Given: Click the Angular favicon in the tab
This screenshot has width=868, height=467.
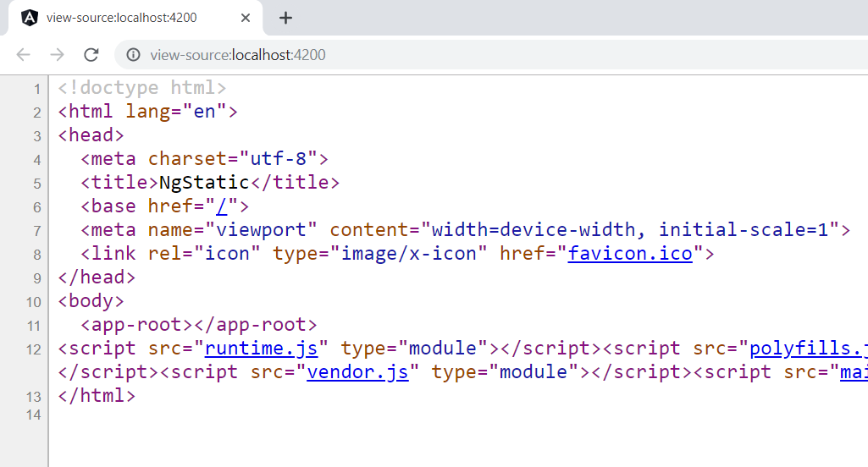Looking at the screenshot, I should 30,18.
